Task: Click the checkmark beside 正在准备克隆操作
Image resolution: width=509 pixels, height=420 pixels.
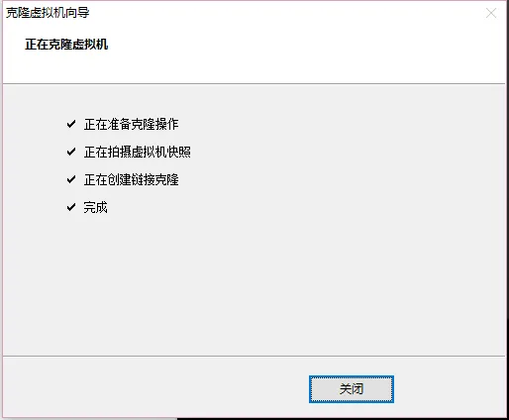Action: click(x=71, y=124)
